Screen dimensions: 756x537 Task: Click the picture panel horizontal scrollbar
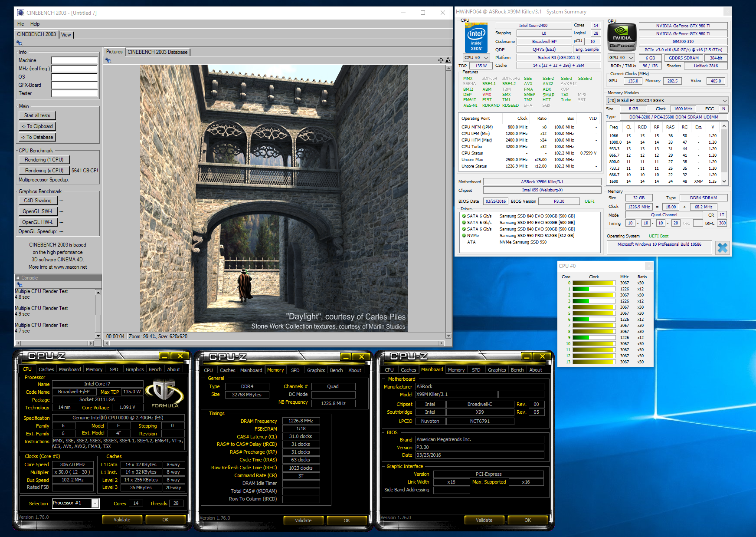[274, 343]
